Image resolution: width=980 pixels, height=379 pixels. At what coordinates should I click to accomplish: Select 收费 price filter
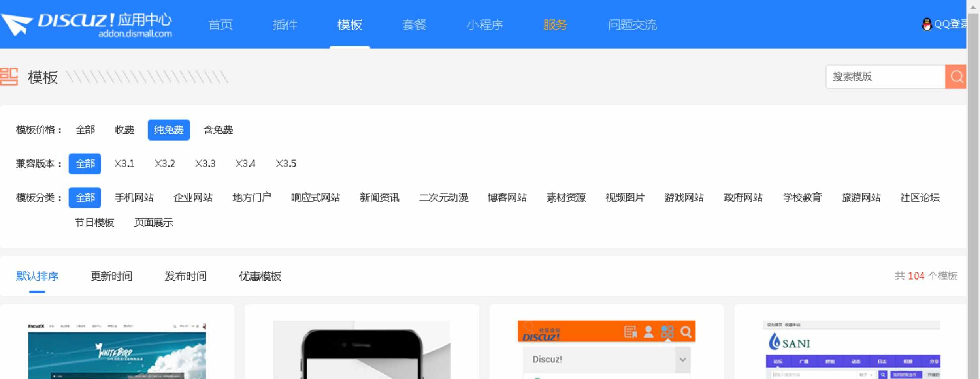point(124,130)
